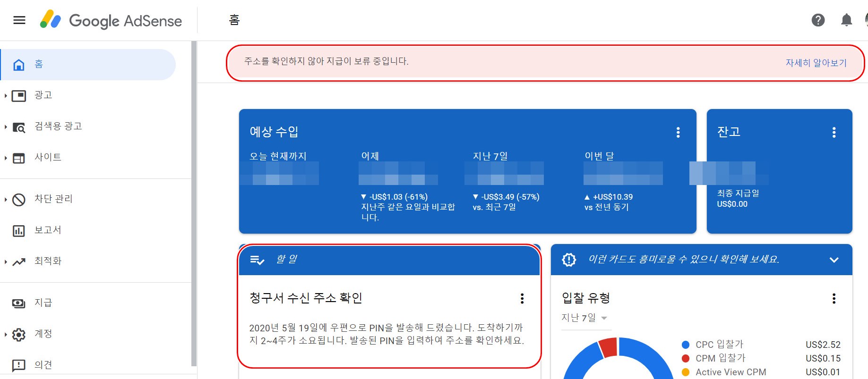Open 입찰 유형 card three-dot menu
The width and height of the screenshot is (868, 379).
[x=834, y=298]
